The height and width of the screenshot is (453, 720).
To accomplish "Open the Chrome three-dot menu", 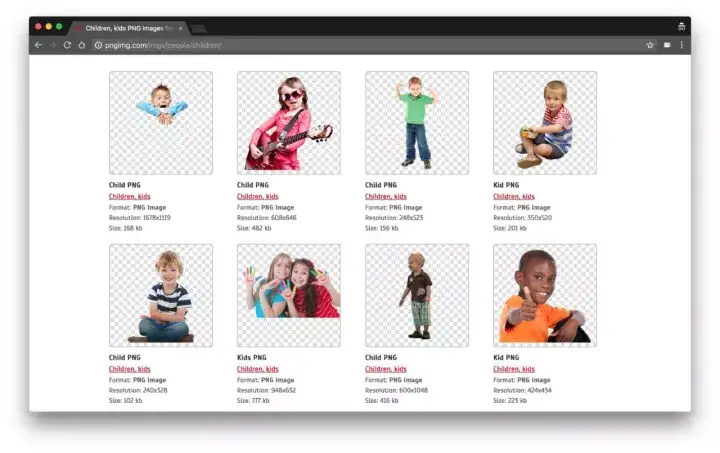I will 681,45.
